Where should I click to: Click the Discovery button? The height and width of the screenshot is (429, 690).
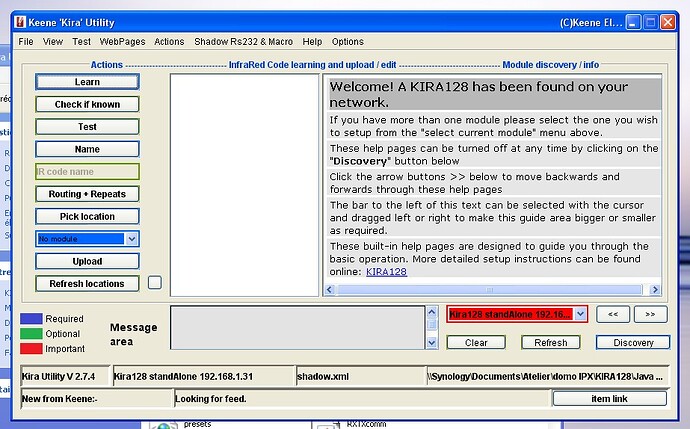pyautogui.click(x=633, y=342)
